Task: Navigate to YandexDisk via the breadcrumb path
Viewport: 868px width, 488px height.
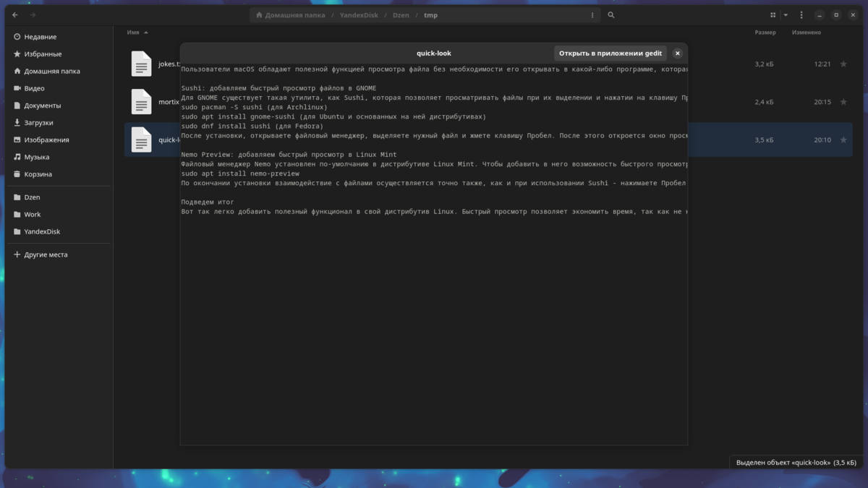Action: point(358,14)
